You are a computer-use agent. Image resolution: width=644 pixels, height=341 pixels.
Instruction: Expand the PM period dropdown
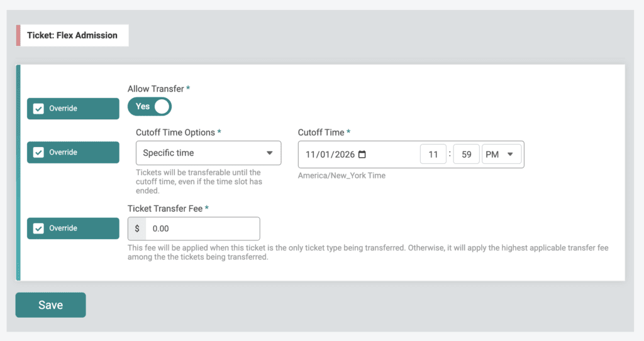click(x=501, y=154)
